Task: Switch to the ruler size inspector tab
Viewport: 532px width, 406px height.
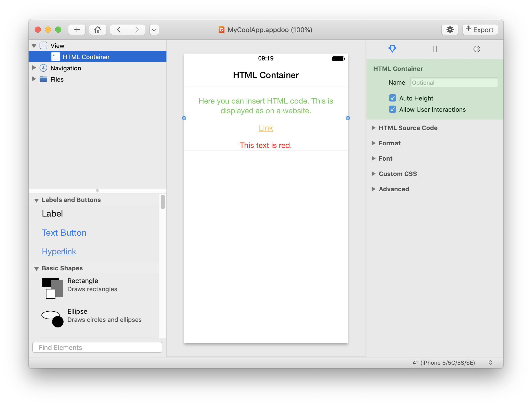Action: (434, 49)
